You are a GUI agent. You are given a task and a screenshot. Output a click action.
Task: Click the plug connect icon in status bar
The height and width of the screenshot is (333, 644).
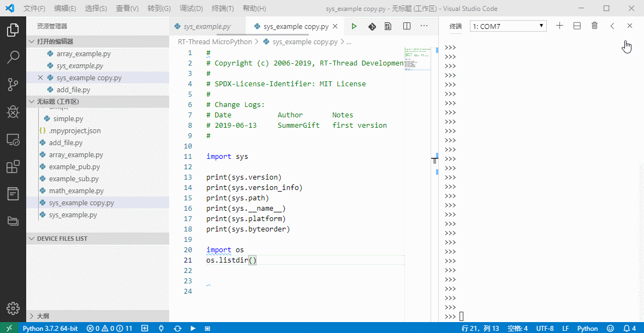point(161,328)
